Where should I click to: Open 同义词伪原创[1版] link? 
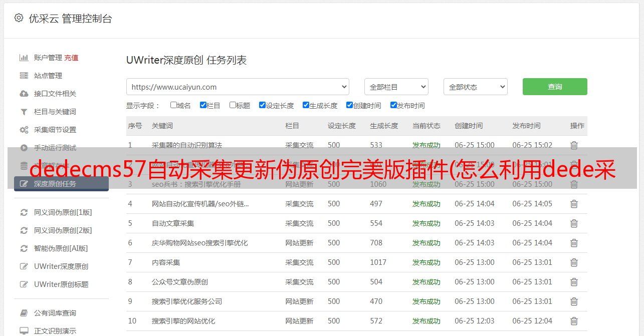click(x=63, y=212)
